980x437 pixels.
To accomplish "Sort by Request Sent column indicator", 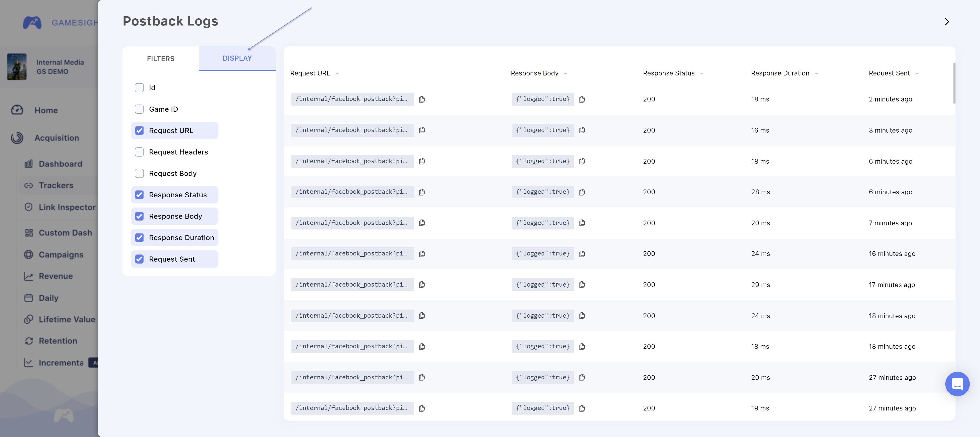I will (917, 73).
